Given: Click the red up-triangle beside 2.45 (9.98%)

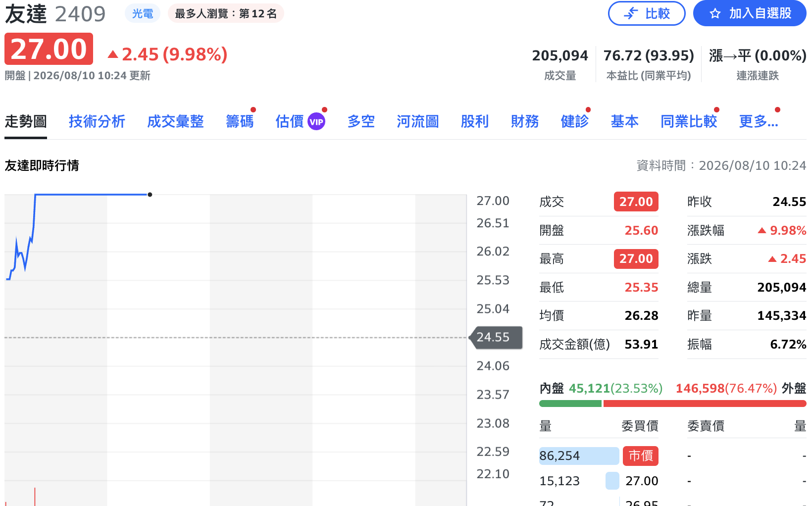Looking at the screenshot, I should (x=113, y=54).
